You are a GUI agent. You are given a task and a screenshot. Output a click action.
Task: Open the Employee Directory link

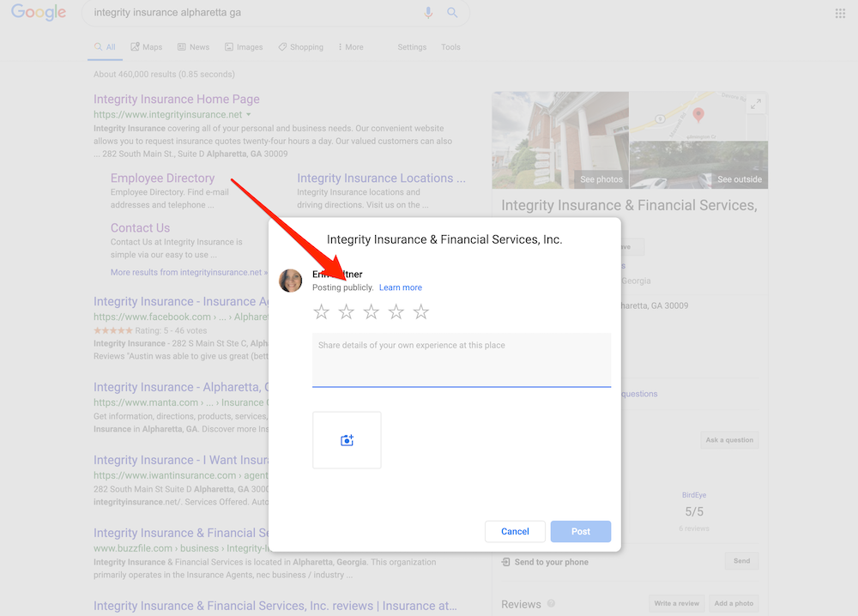click(162, 178)
